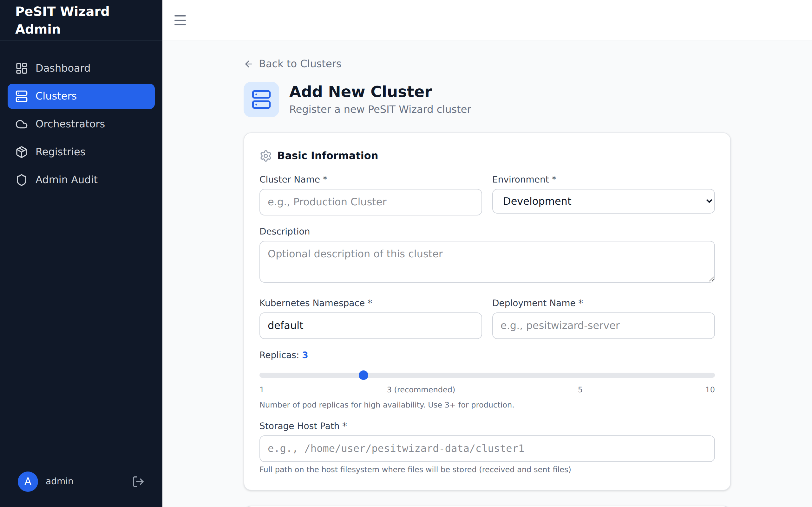Click inside the Description textarea
Image resolution: width=812 pixels, height=507 pixels.
click(487, 261)
